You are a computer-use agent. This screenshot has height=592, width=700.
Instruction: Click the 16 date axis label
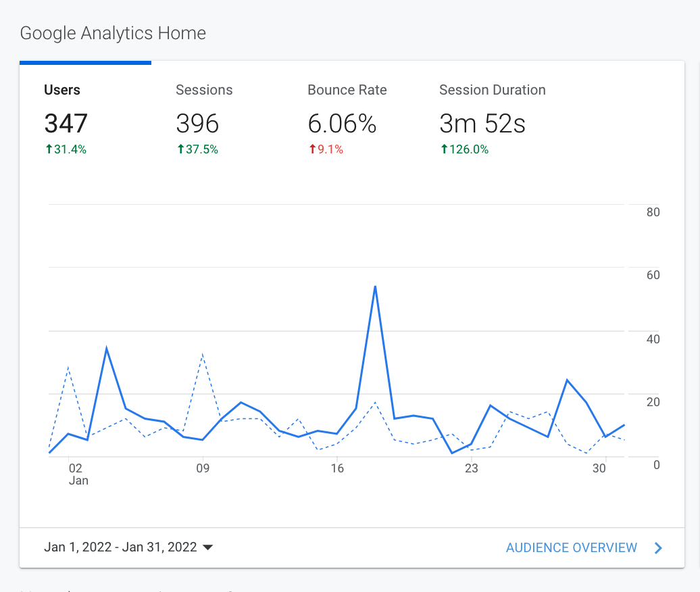[337, 468]
